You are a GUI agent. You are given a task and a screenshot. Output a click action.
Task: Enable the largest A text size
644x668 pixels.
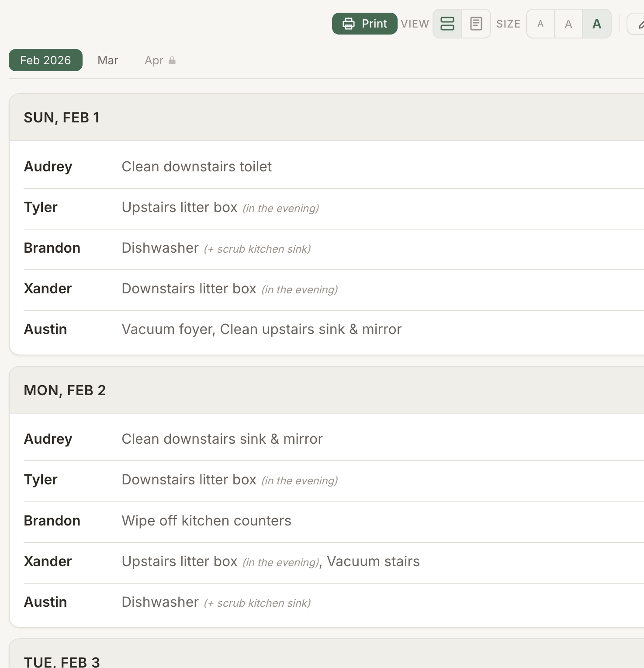(x=596, y=24)
